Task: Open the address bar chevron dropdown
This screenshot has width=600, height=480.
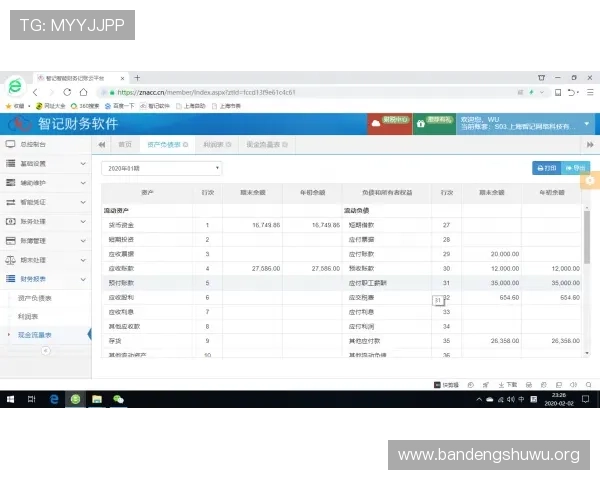Action: pos(542,92)
